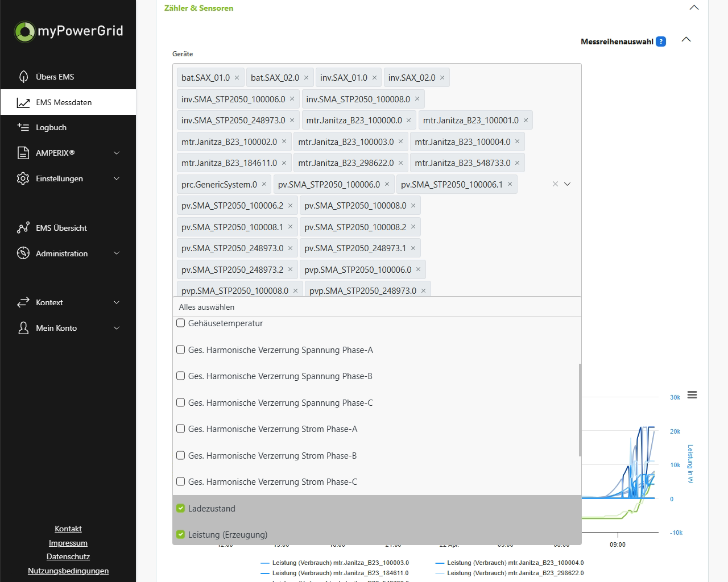Remove inv.SAX_02.0 device tag
Screen dimensions: 728x582
[x=442, y=78]
